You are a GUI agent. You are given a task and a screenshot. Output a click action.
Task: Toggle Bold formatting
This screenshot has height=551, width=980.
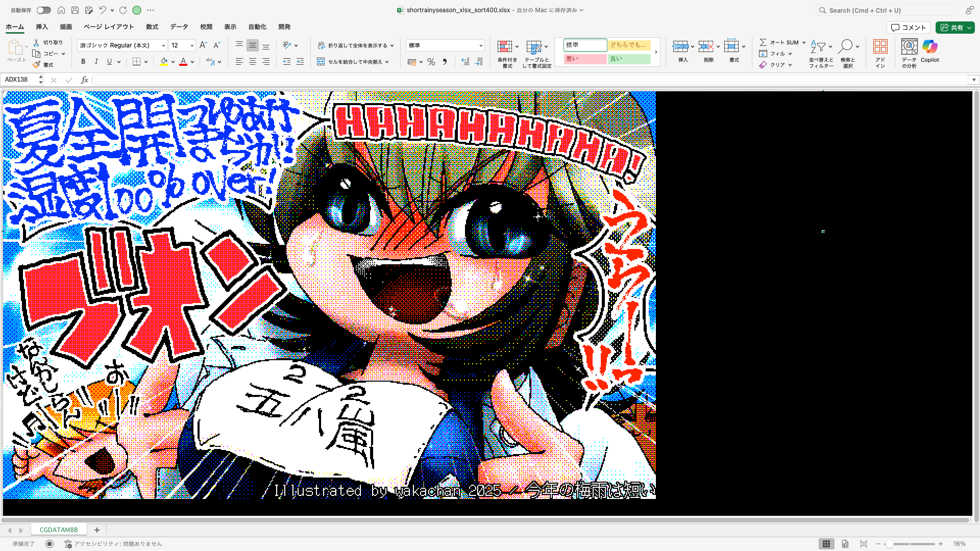pyautogui.click(x=83, y=62)
